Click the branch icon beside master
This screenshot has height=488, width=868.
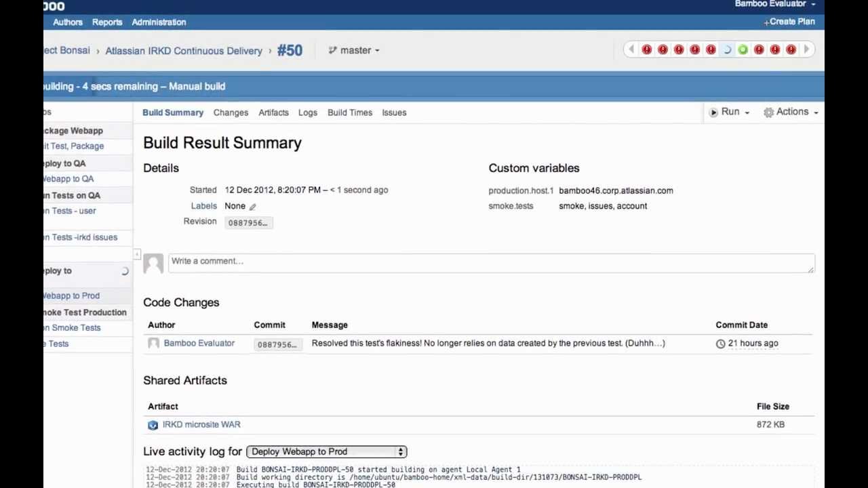pyautogui.click(x=332, y=50)
